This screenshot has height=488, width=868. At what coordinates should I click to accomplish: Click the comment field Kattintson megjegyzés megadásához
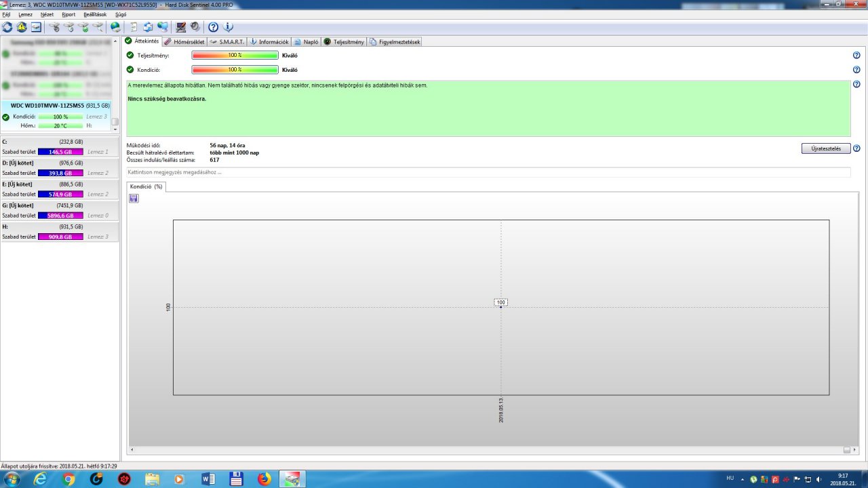[488, 172]
